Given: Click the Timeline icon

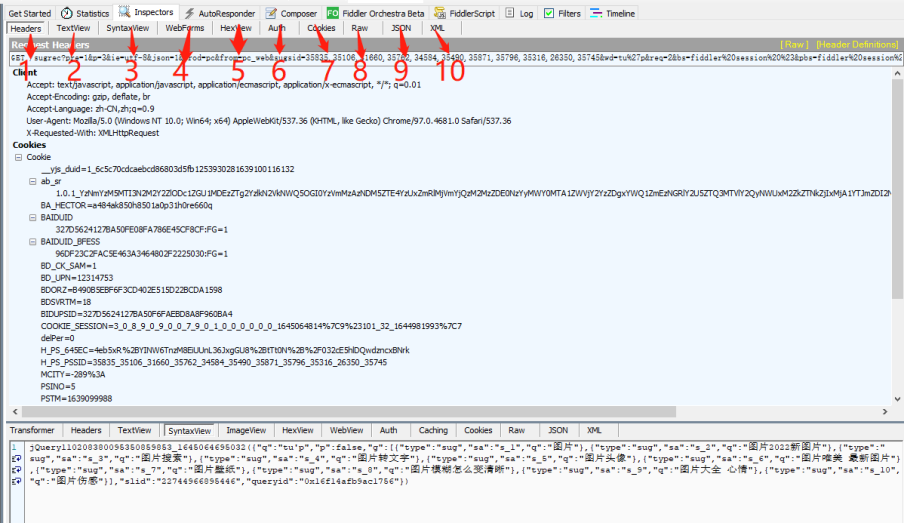Looking at the screenshot, I should [596, 13].
